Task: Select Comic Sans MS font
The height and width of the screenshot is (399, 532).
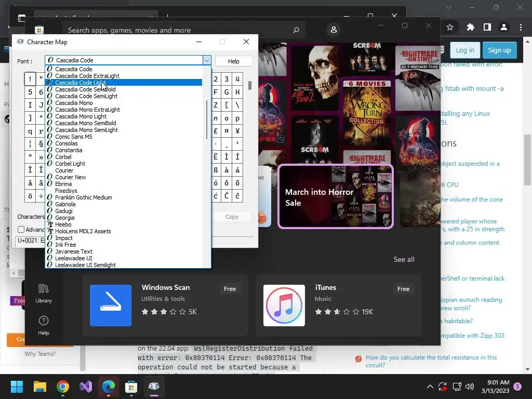Action: click(x=124, y=137)
